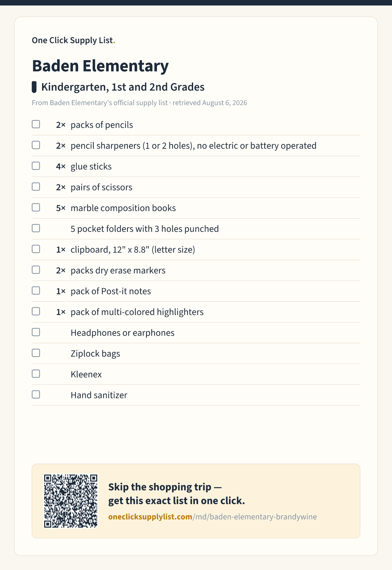Click the QR code image
Image resolution: width=392 pixels, height=570 pixels.
point(71,501)
